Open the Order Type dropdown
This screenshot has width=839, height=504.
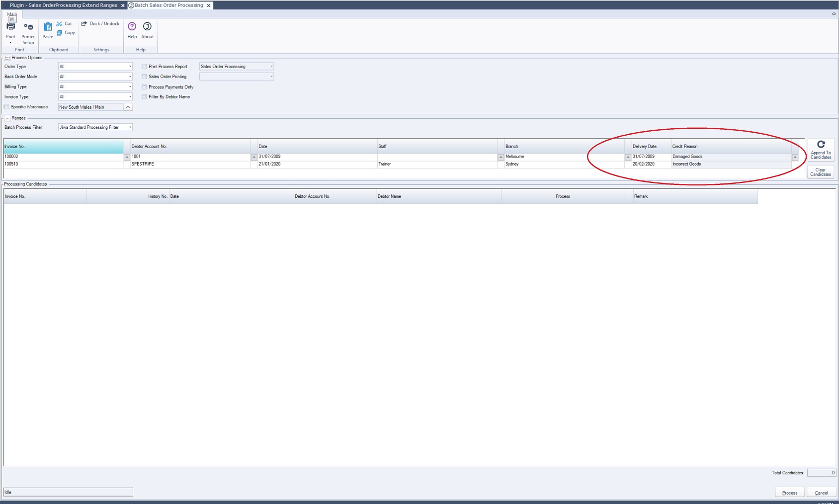[130, 67]
